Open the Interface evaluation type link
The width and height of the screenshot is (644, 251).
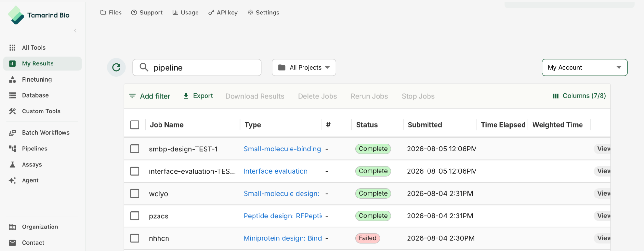click(275, 171)
